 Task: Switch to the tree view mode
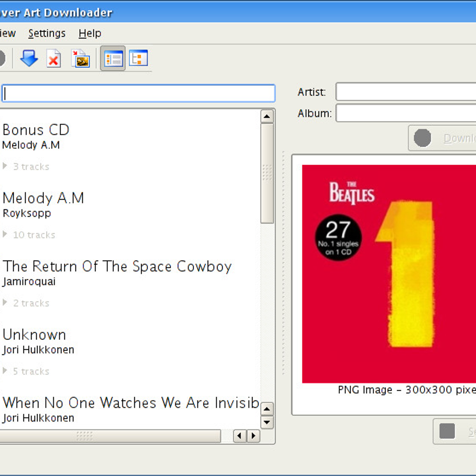138,59
